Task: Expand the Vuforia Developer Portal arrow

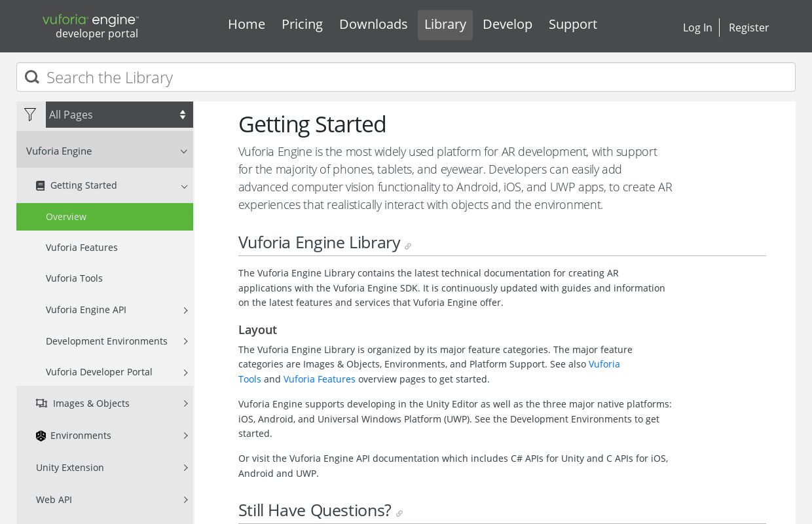Action: point(185,373)
